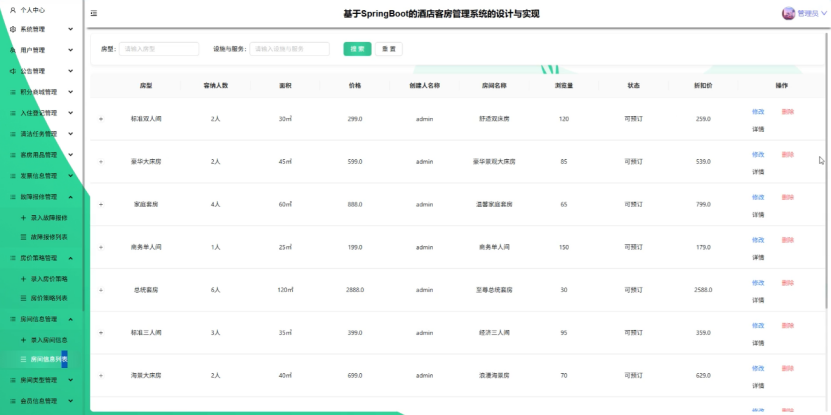Open 详情 for the 标准双人间 row
831x415 pixels.
758,129
